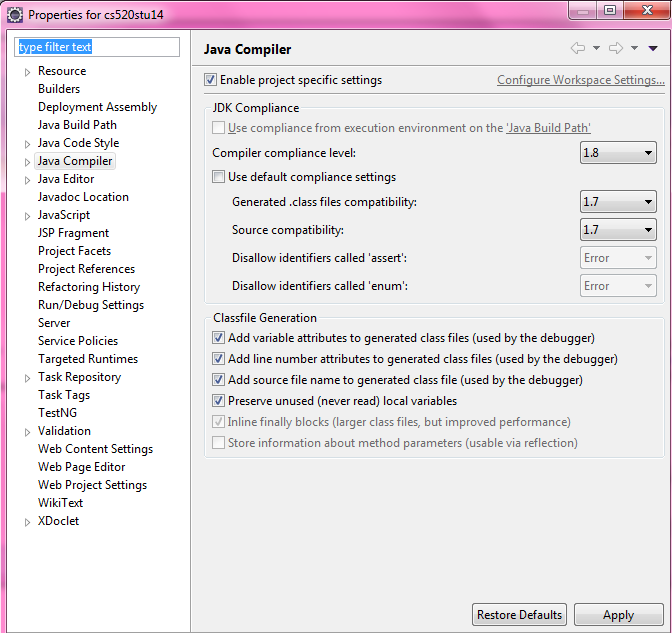
Task: Disable project specific settings checkbox
Action: 211,80
